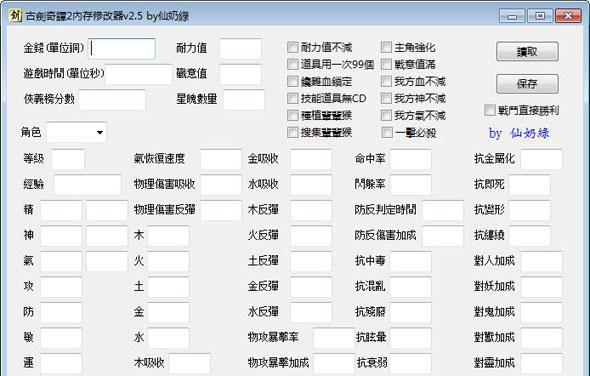The height and width of the screenshot is (376, 590).
Task: Click the 金吸收 field
Action: [x=311, y=159]
